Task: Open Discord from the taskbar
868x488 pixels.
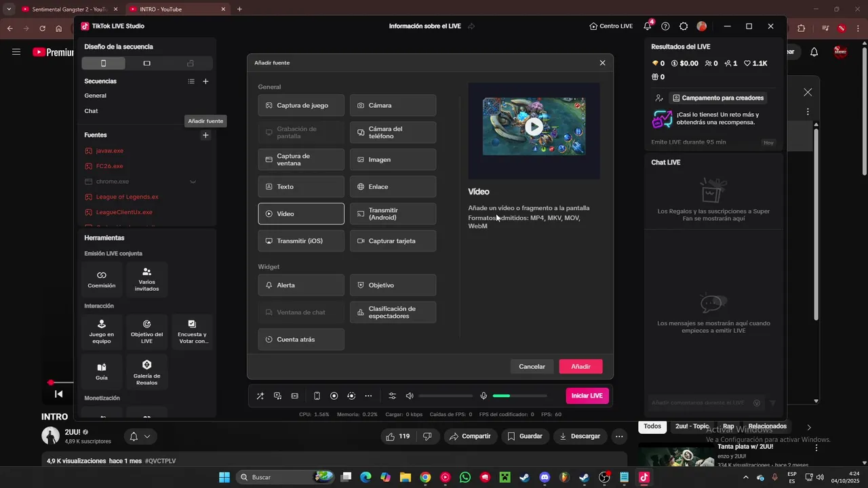Action: click(544, 477)
